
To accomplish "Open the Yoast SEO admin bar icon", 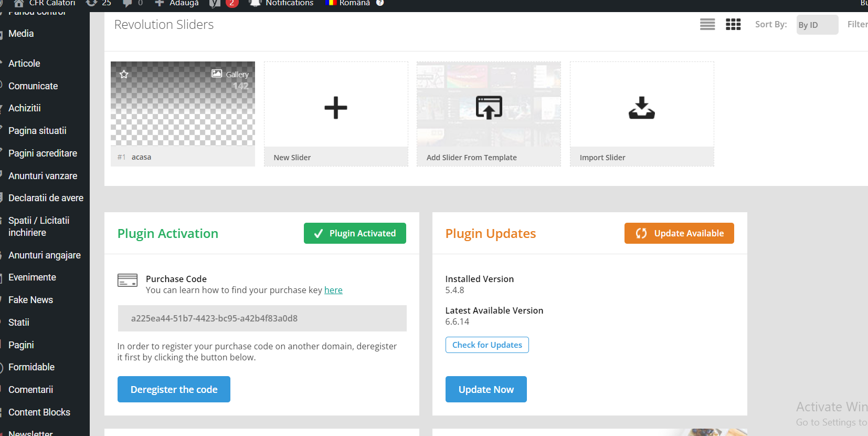I will point(215,4).
